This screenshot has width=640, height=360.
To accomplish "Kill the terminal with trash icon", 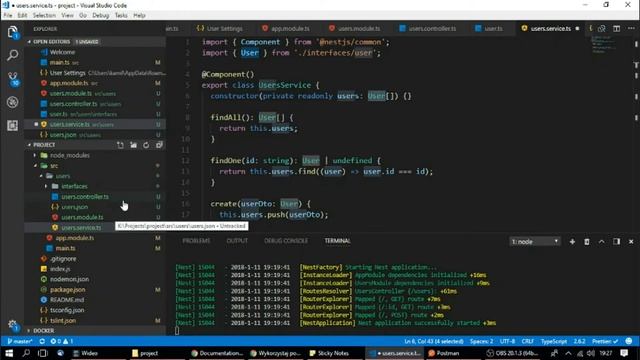I will pos(587,242).
